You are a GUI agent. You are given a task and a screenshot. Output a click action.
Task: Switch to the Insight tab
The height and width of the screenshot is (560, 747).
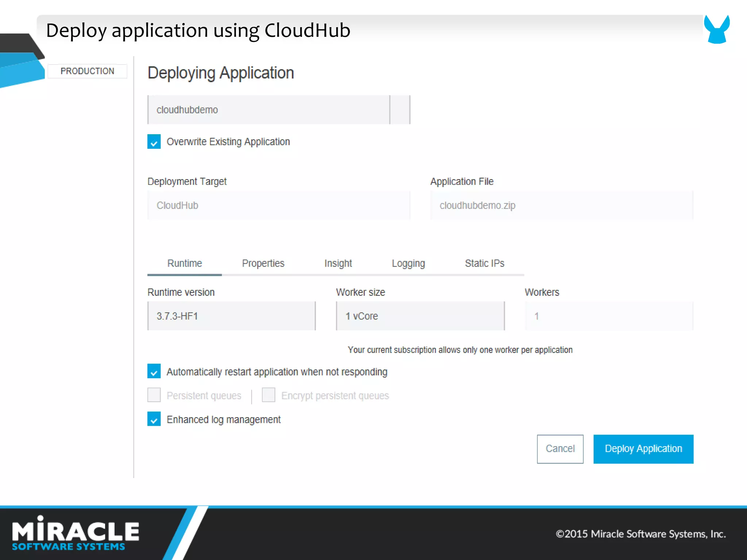click(338, 263)
